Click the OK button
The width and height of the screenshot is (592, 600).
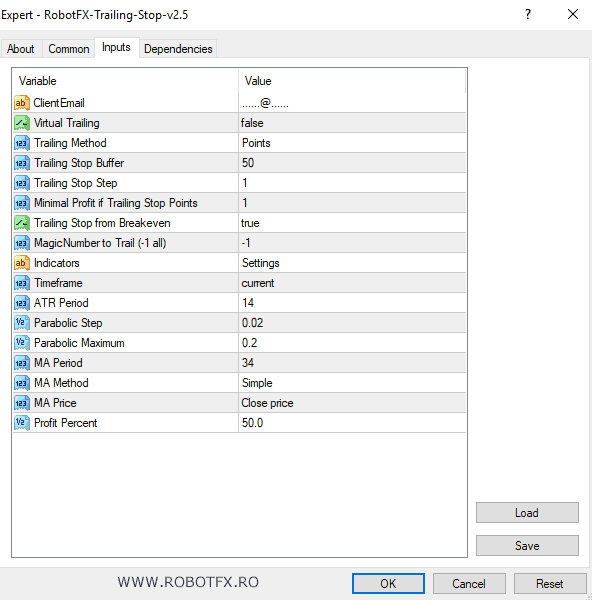(x=388, y=584)
